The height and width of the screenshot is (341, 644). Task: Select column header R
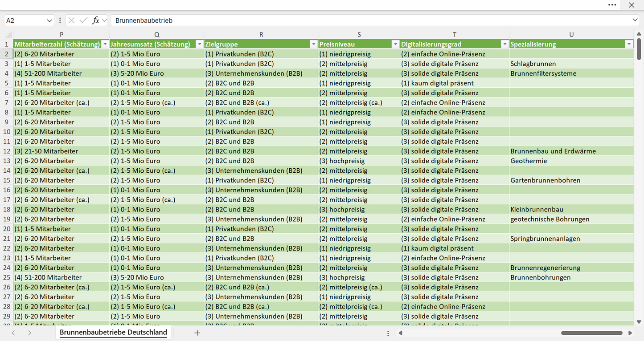click(261, 35)
